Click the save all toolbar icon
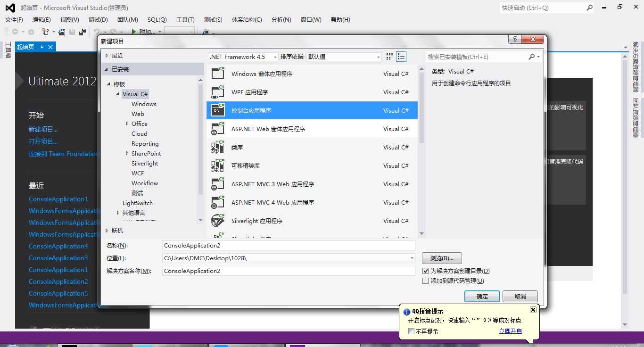Viewport: 644px width, 347px height. click(x=83, y=32)
